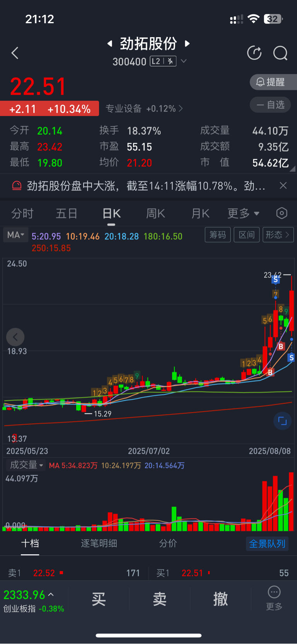Tap 买1 price 22.51
Viewport: 297px width, 644px height.
[192, 573]
